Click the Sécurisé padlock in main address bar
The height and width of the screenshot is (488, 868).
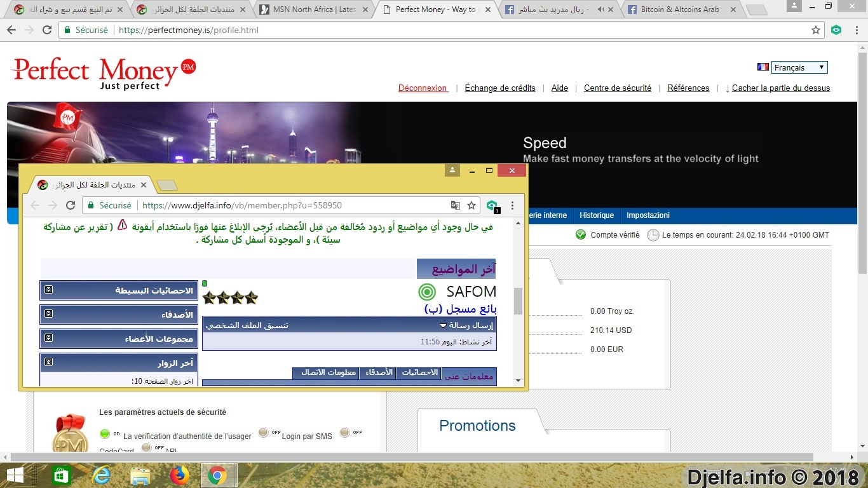tap(69, 30)
